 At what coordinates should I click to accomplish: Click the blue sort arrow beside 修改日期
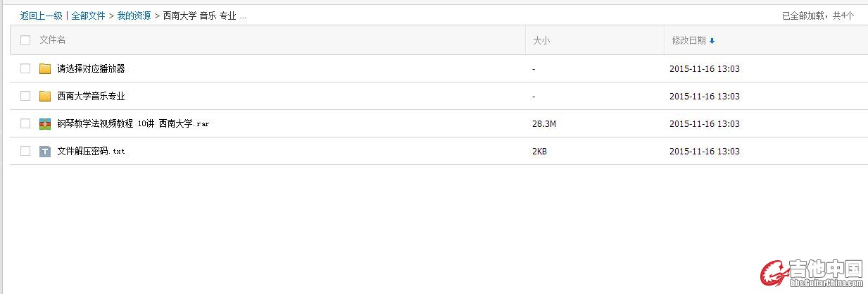point(712,41)
